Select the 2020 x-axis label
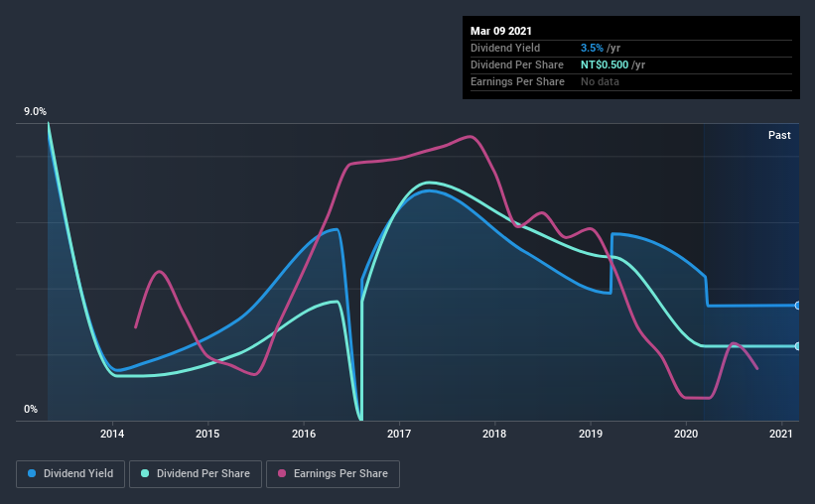815x504 pixels. pyautogui.click(x=686, y=434)
